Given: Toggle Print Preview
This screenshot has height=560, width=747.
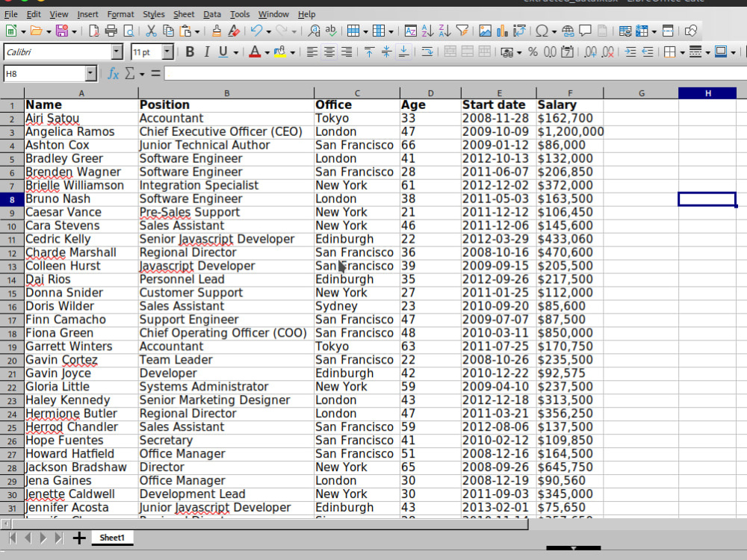Looking at the screenshot, I should 128,31.
